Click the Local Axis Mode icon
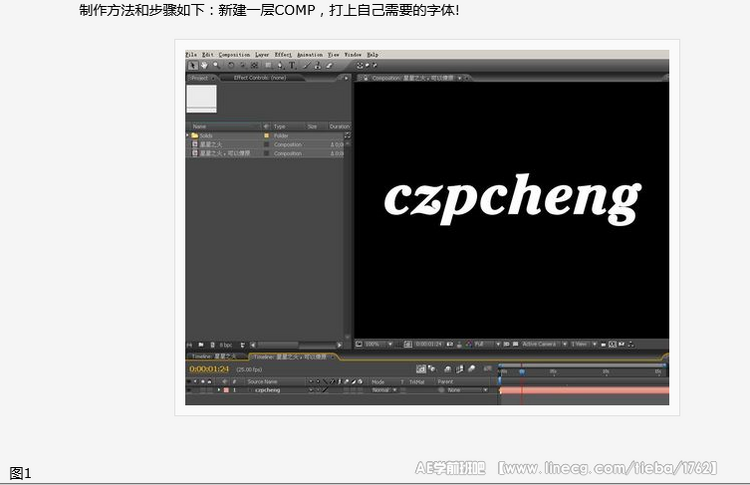The image size is (750, 485). tap(360, 66)
